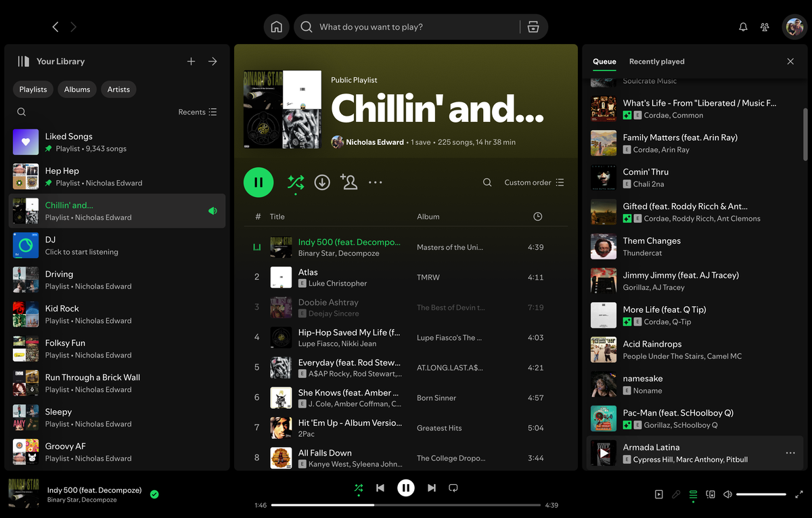Open the DJ item in library
This screenshot has height=518, width=812.
(117, 245)
